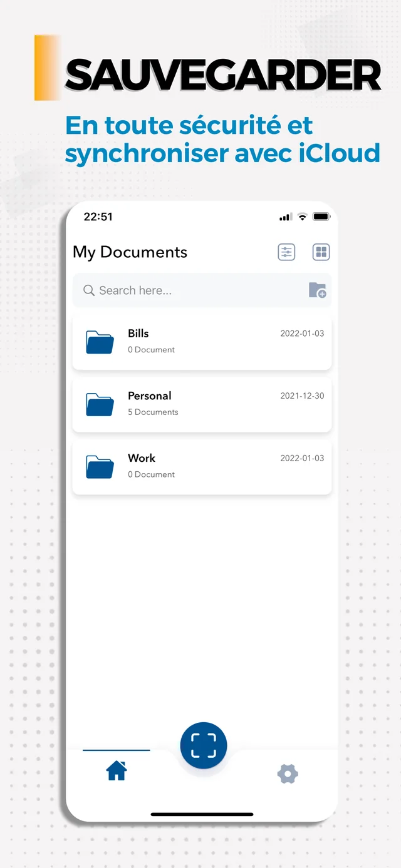401x868 pixels.
Task: Open the Bills folder icon
Action: [100, 342]
